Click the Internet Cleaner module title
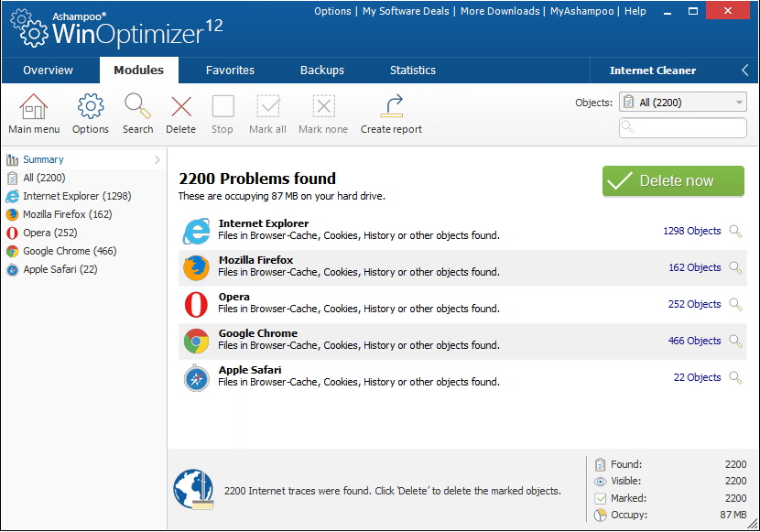760x532 pixels. tap(652, 71)
